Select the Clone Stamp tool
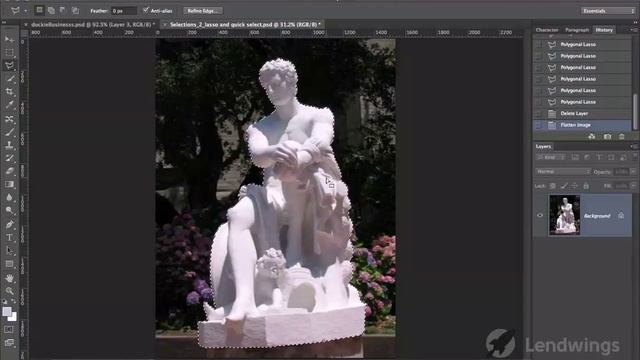The image size is (640, 360). click(x=9, y=145)
